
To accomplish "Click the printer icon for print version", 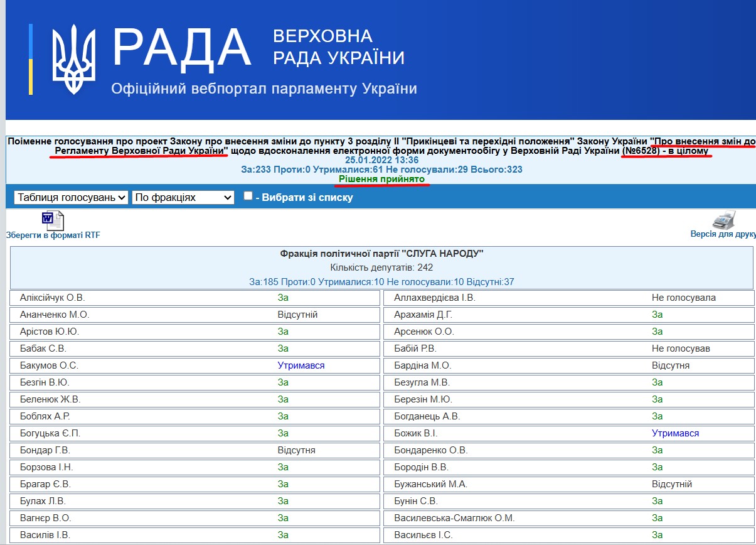I will coord(723,220).
